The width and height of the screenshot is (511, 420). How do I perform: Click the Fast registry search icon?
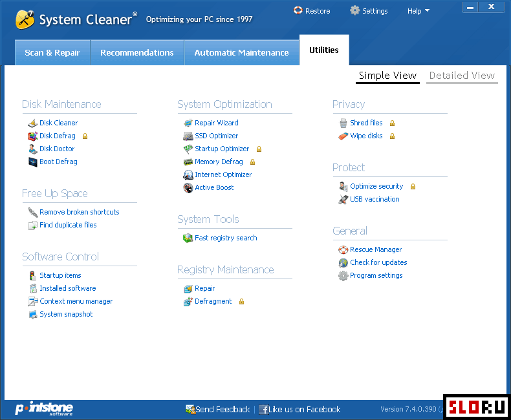coord(188,238)
